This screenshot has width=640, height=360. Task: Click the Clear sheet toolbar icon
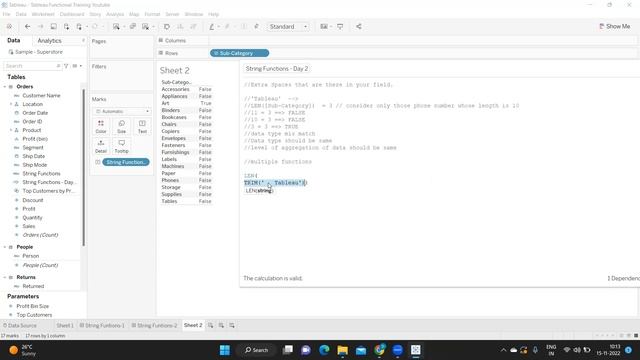pos(145,27)
